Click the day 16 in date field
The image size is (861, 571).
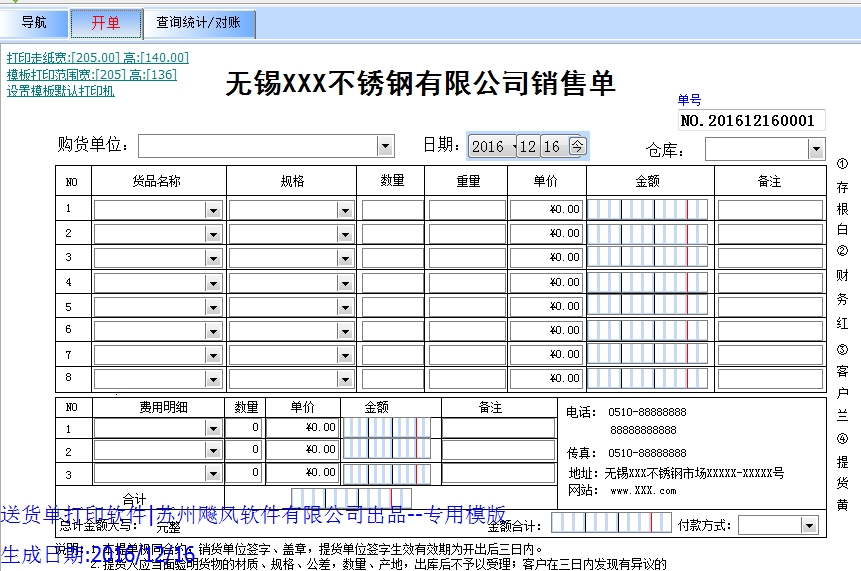pos(552,147)
